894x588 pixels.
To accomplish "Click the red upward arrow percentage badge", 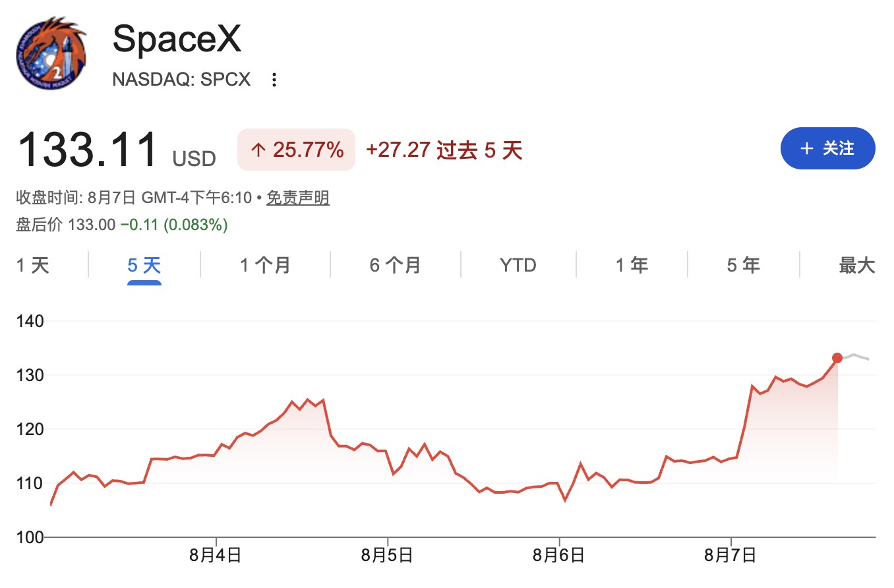I will pyautogui.click(x=296, y=150).
